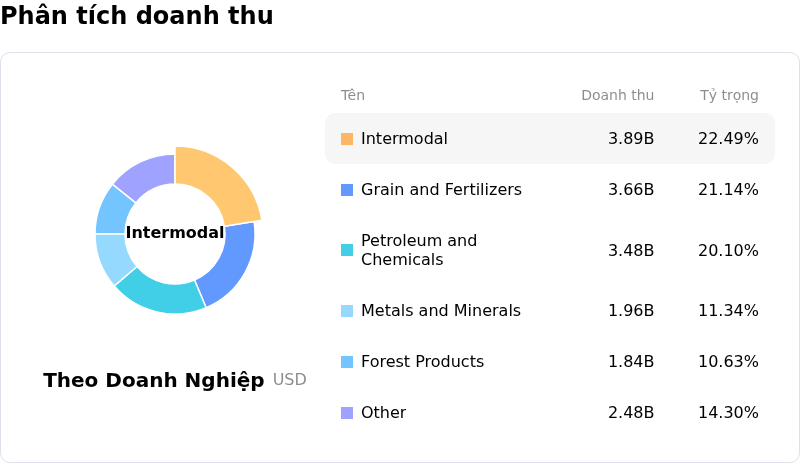
Task: Click the Theo Doanh Nghiệp chart title
Action: point(154,381)
